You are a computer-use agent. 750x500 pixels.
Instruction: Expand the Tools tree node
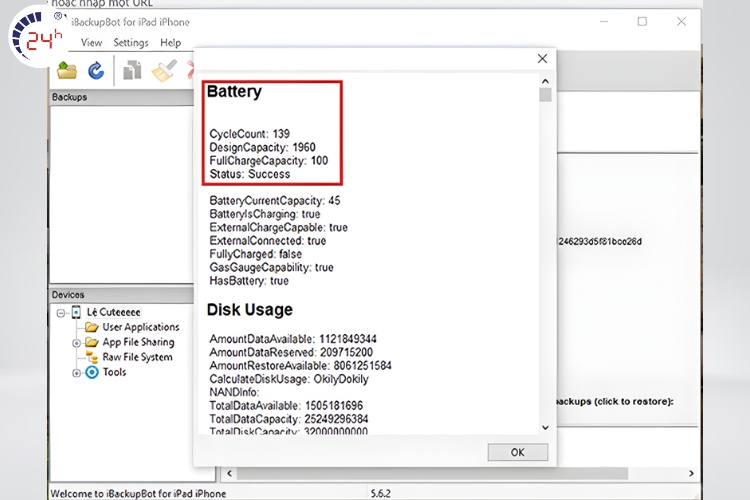click(x=77, y=372)
